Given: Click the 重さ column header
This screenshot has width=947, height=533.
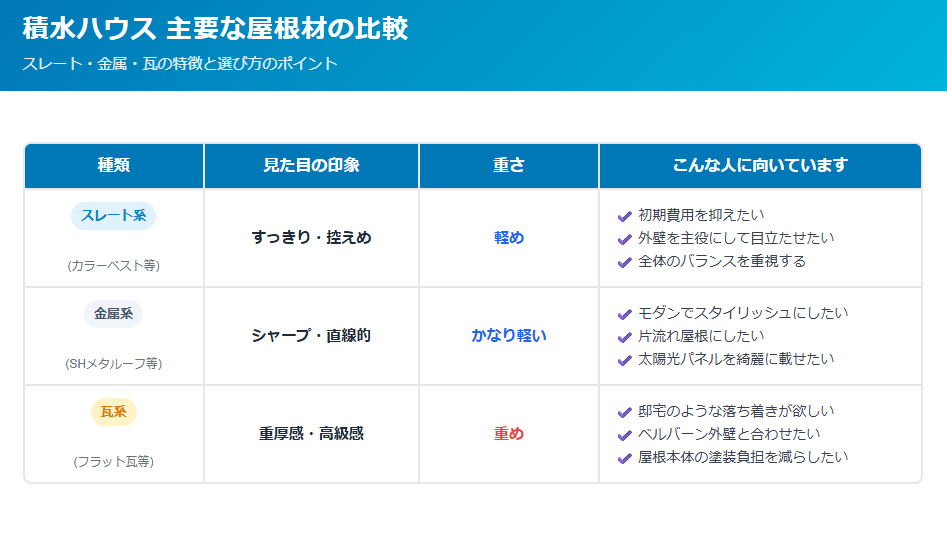Looking at the screenshot, I should (x=509, y=165).
